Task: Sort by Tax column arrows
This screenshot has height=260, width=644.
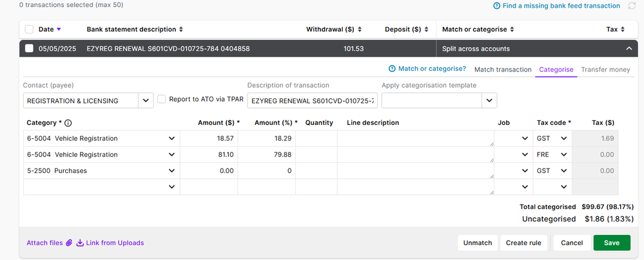Action: [623, 30]
